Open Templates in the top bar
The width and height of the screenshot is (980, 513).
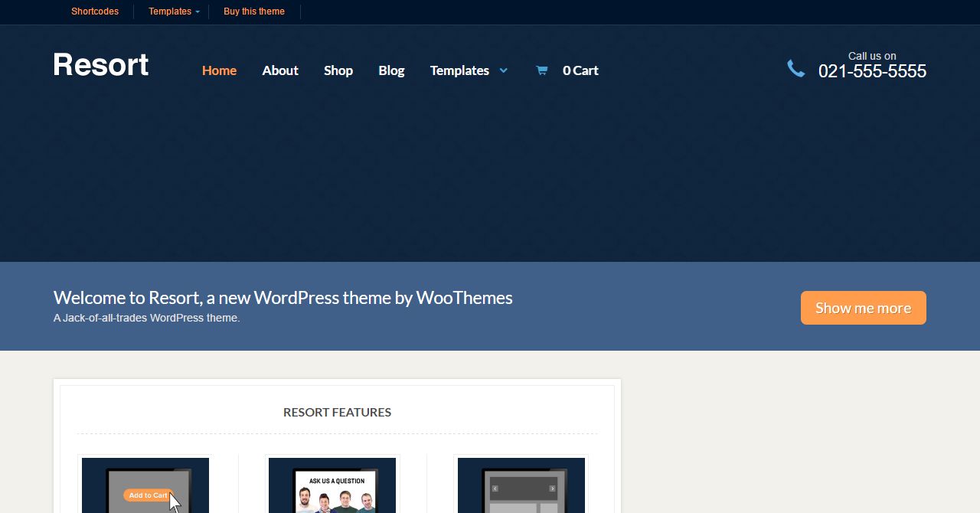pos(170,11)
